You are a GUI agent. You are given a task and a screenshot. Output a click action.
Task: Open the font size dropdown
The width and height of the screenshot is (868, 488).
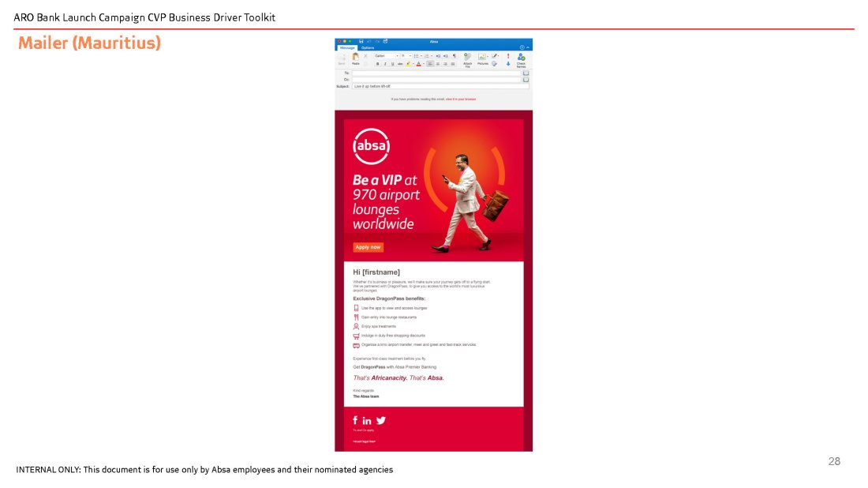point(410,56)
